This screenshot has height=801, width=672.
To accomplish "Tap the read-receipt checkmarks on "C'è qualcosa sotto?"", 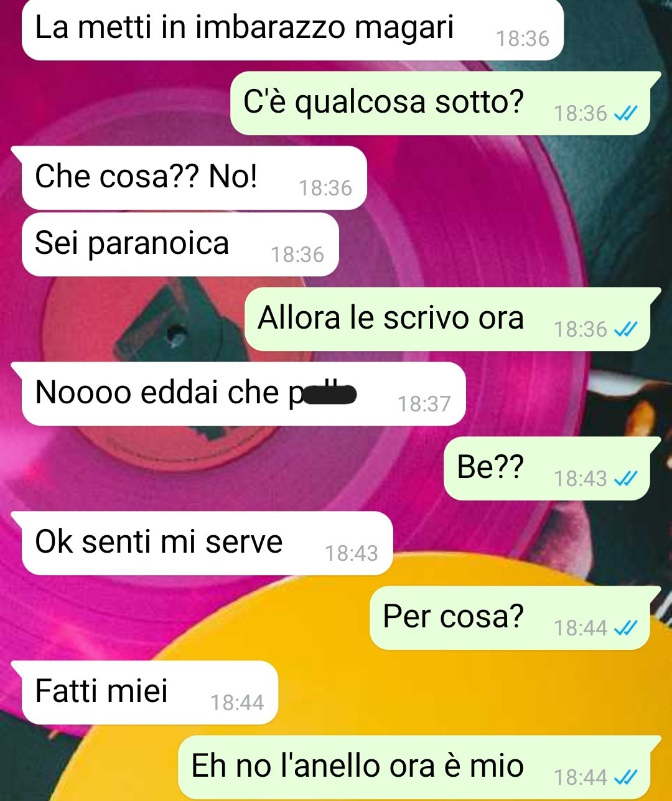I will click(625, 113).
